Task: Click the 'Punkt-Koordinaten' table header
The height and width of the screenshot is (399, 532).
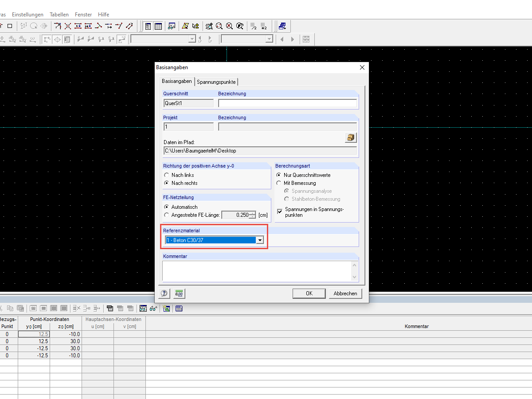Action: tap(50, 319)
